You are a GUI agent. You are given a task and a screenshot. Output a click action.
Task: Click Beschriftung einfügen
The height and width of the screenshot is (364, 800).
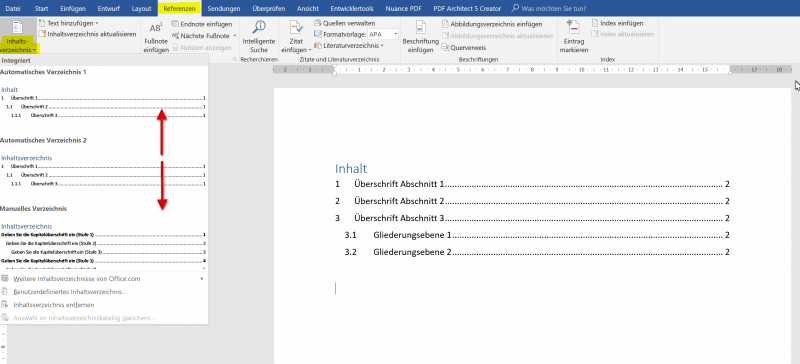coord(420,37)
